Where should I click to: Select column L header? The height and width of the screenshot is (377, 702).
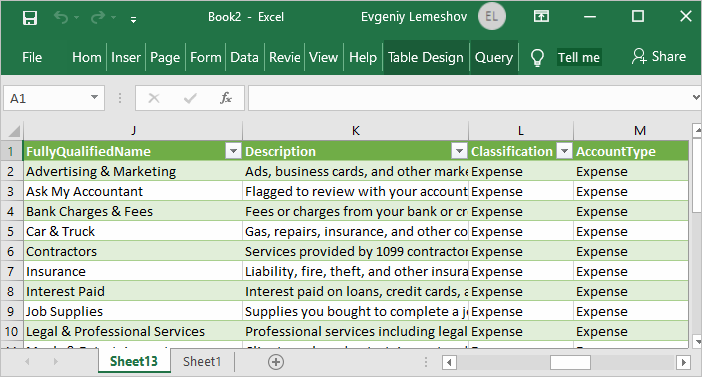521,131
